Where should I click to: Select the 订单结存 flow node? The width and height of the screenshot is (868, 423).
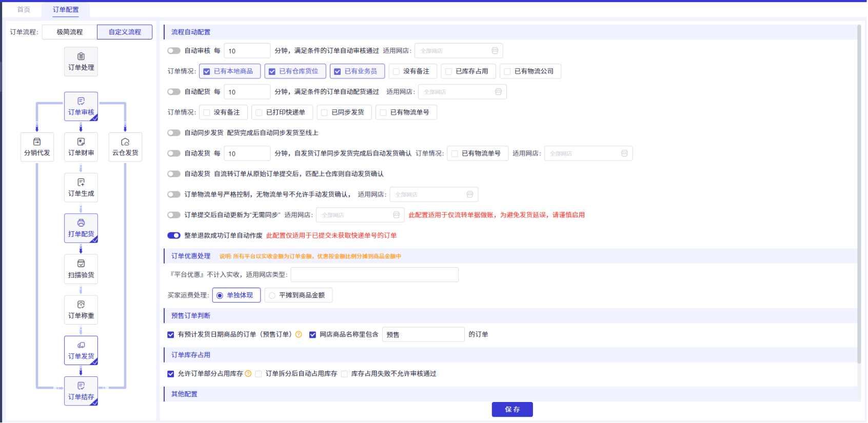click(x=81, y=391)
